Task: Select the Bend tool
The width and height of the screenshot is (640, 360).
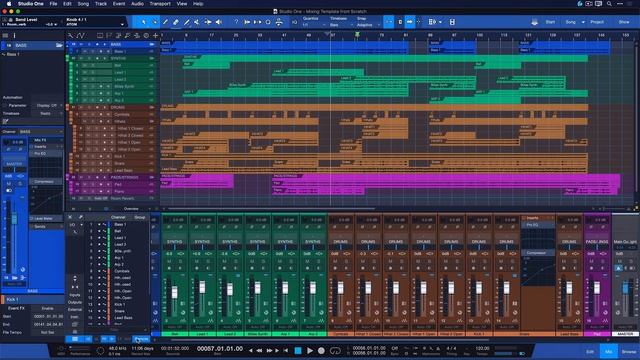Action: tap(208, 22)
